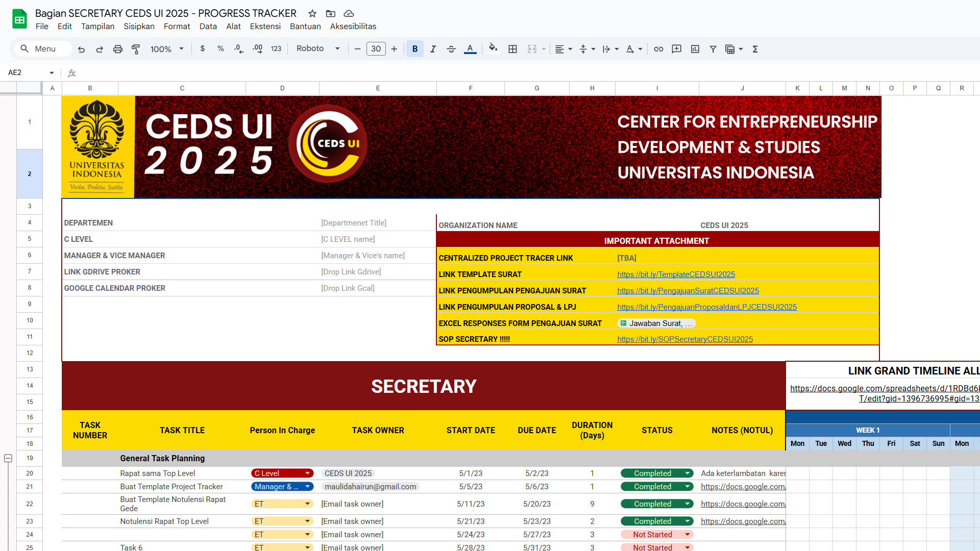This screenshot has height=551, width=980.
Task: Select column E header
Action: [378, 88]
